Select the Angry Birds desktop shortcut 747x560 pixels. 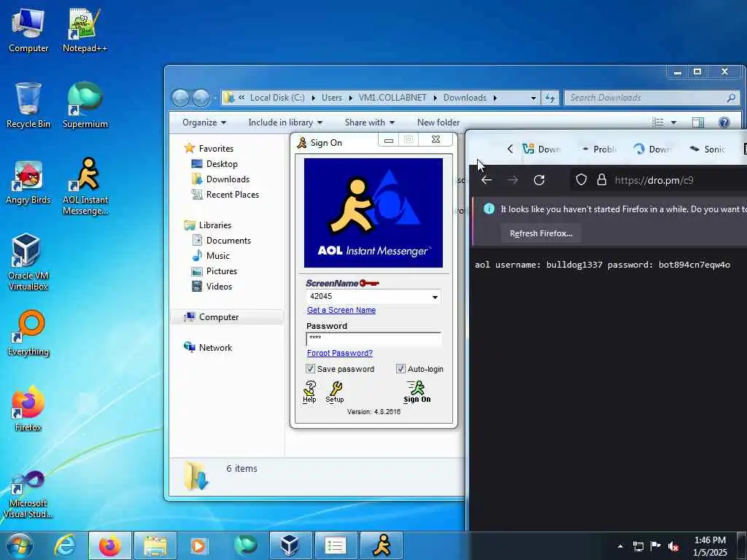[x=28, y=182]
